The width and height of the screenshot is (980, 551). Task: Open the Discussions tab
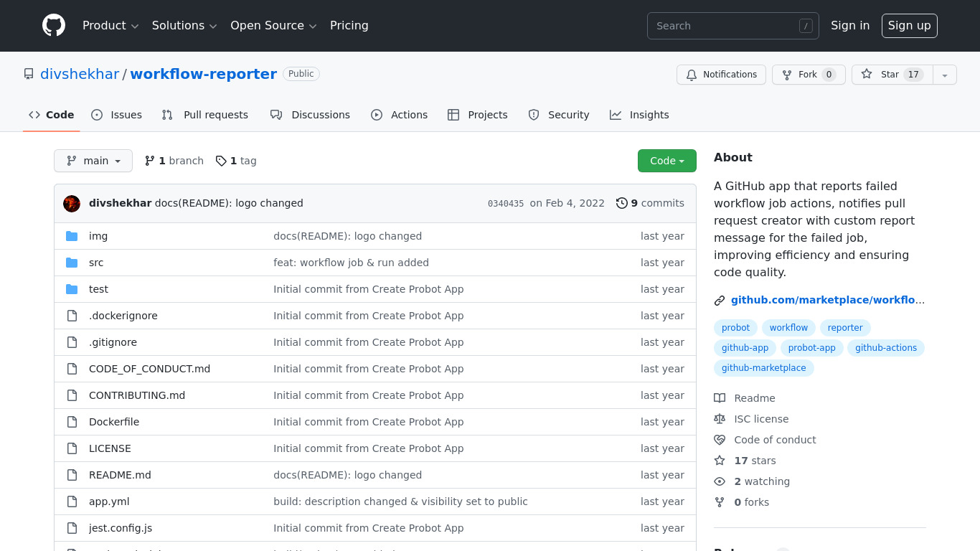[x=310, y=115]
